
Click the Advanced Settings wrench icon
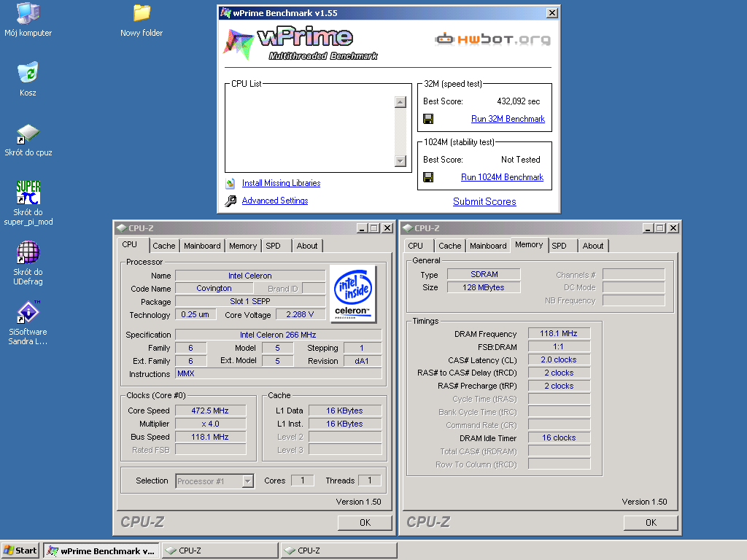(231, 201)
